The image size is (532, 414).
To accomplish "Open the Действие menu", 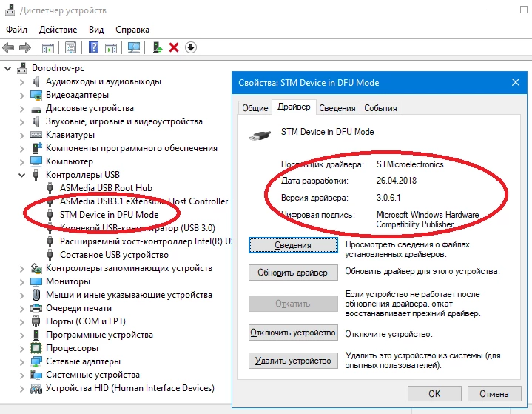I will [58, 30].
